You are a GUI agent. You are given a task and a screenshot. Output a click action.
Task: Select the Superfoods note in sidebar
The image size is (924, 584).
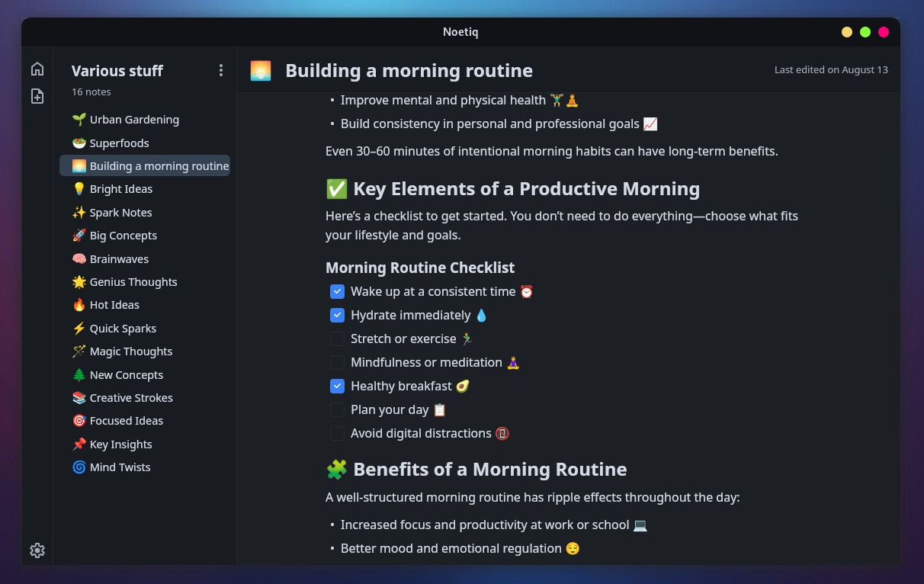tap(119, 143)
